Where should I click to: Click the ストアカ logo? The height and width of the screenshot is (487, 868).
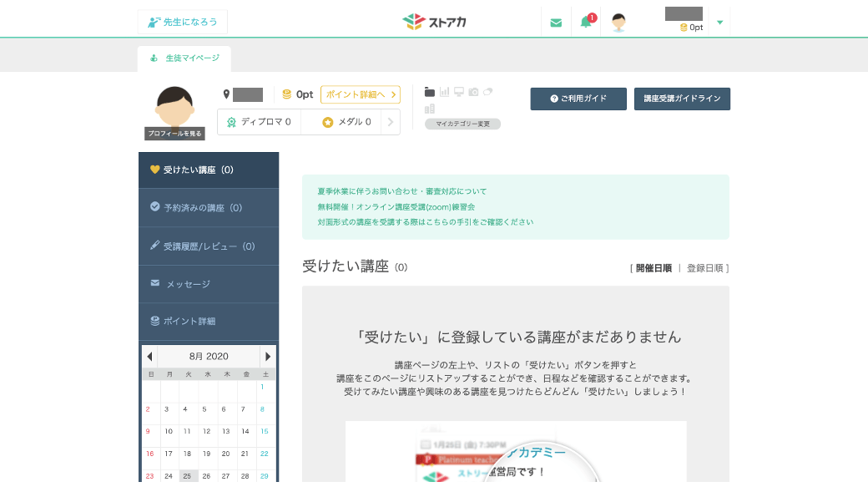tap(434, 22)
